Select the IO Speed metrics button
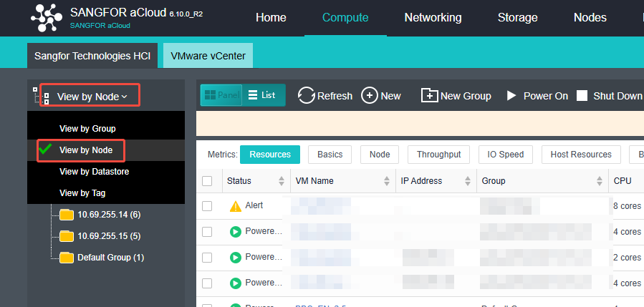The width and height of the screenshot is (644, 307). (506, 155)
